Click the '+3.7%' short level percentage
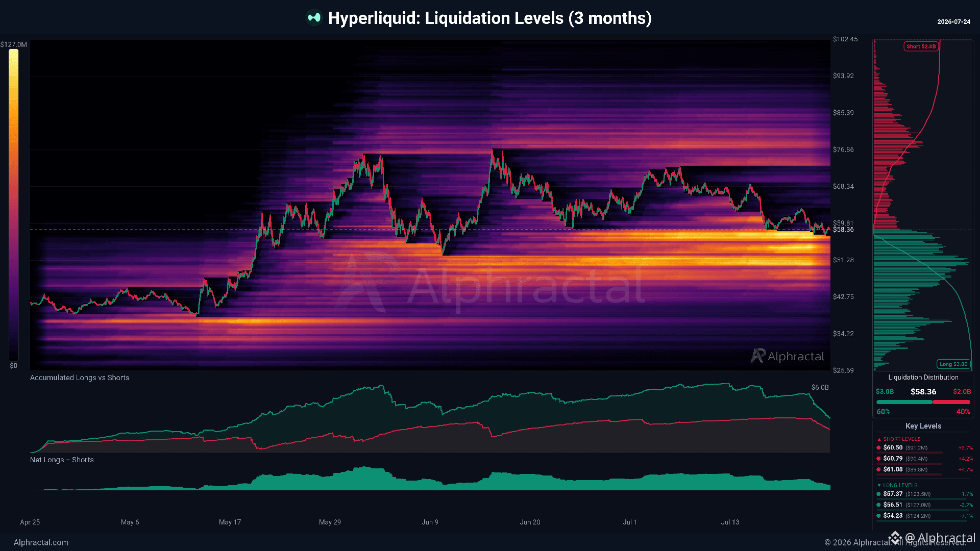The height and width of the screenshot is (551, 980). pos(966,448)
